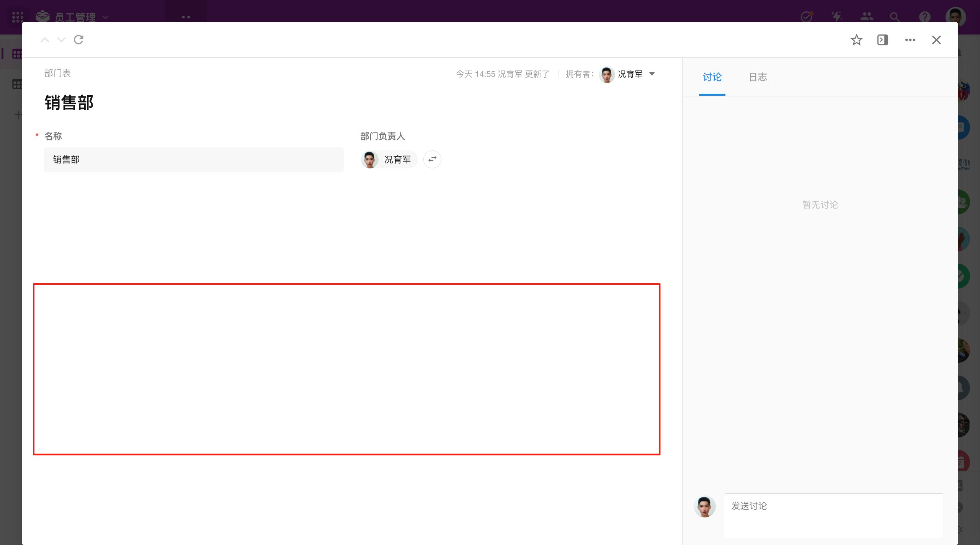The height and width of the screenshot is (545, 980).
Task: Click the 销售部 record title
Action: (x=69, y=103)
